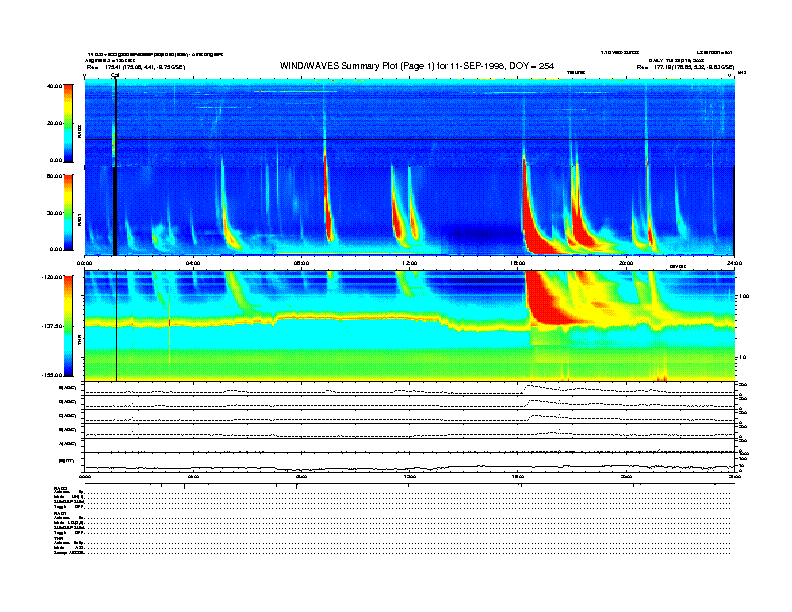Click 12:00 tick label under RAD1 spectrogram

(410, 263)
